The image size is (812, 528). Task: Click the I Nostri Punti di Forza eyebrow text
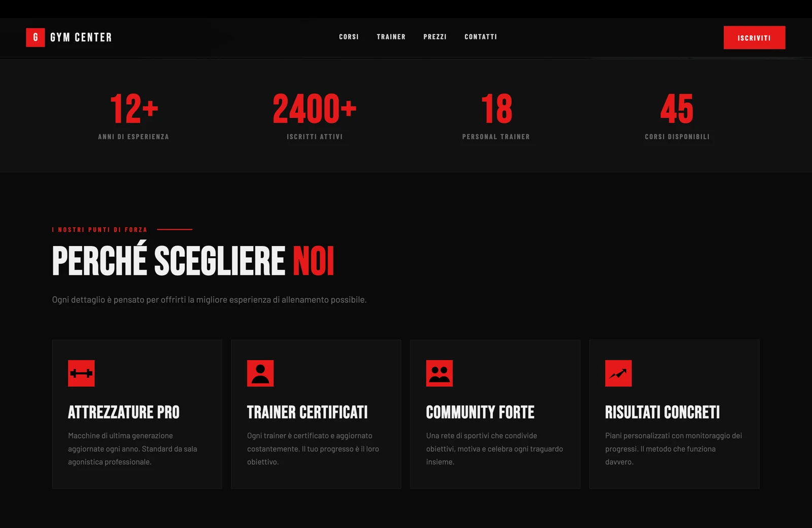(100, 230)
